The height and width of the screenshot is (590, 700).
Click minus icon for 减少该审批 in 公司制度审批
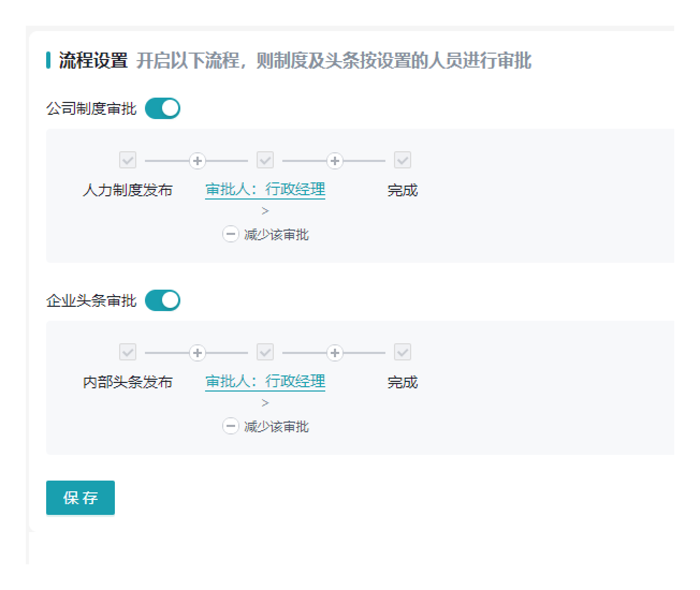click(x=231, y=234)
